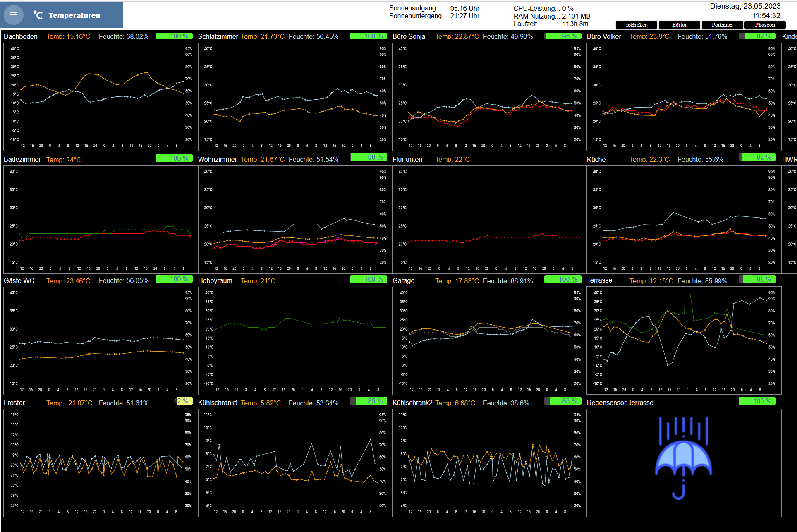Image resolution: width=797 pixels, height=532 pixels.
Task: Click inside the Froster chart
Action: [x=101, y=463]
